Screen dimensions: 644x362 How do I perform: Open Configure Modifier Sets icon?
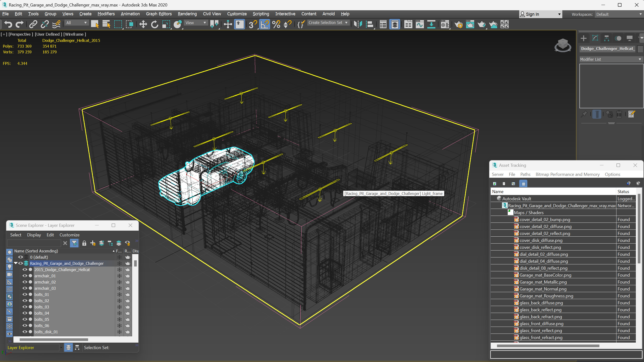point(632,114)
